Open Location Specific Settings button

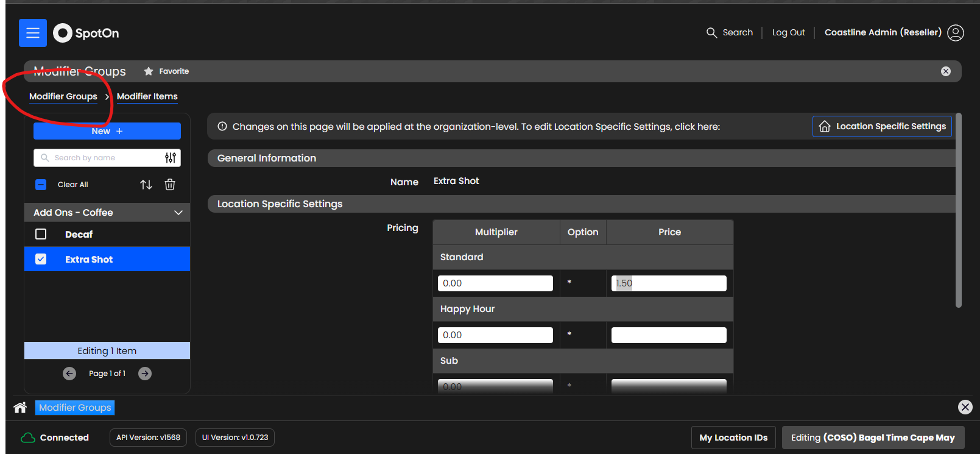(882, 126)
